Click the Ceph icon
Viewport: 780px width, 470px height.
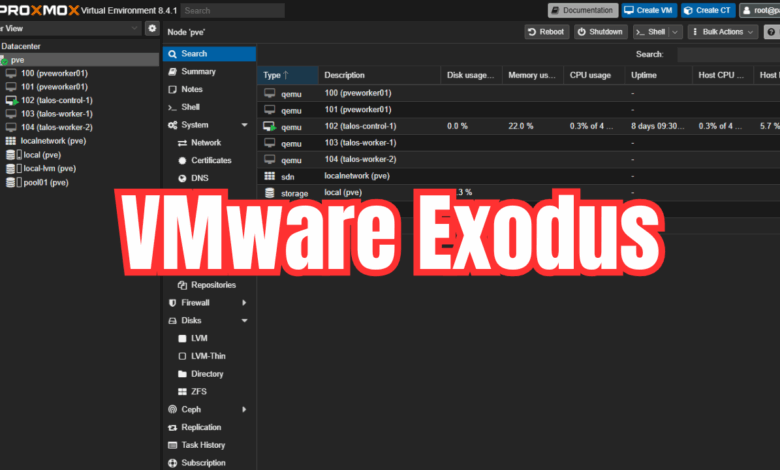[172, 409]
